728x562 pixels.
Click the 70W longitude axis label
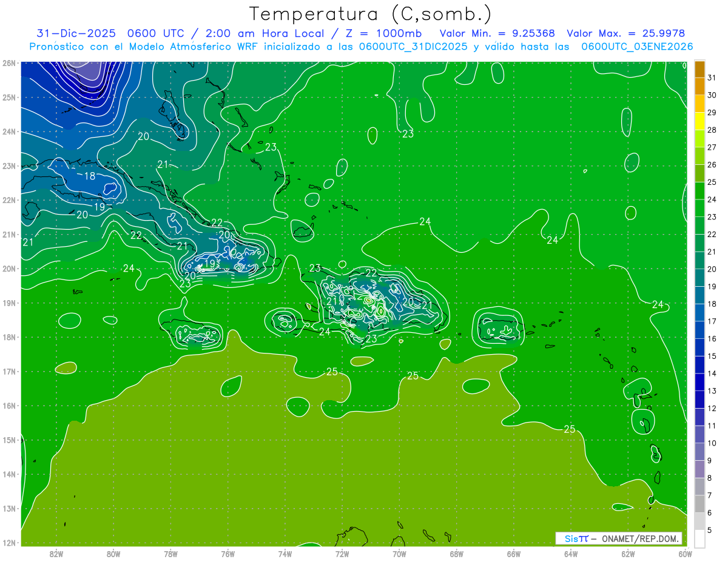[x=399, y=554]
